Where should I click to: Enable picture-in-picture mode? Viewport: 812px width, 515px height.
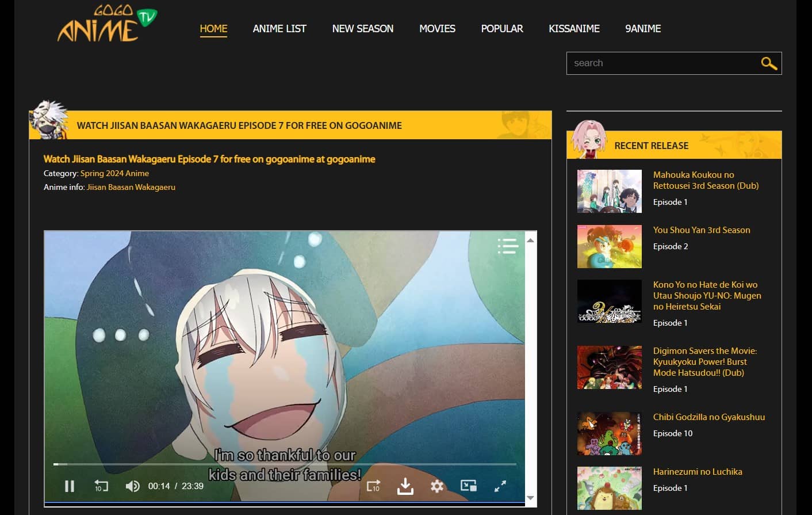coord(469,486)
